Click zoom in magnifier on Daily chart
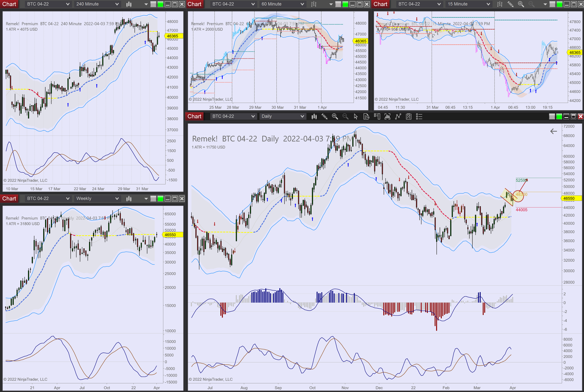584x392 pixels. [x=335, y=116]
